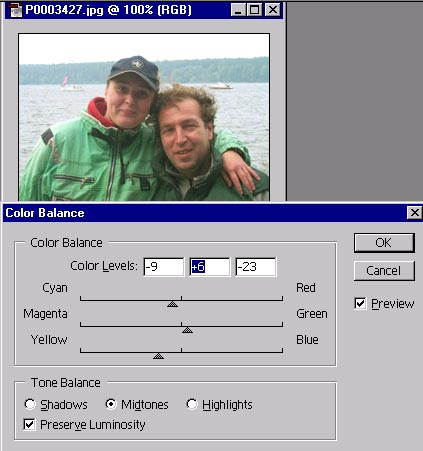Confirm adjustments with the OK button

click(x=384, y=243)
